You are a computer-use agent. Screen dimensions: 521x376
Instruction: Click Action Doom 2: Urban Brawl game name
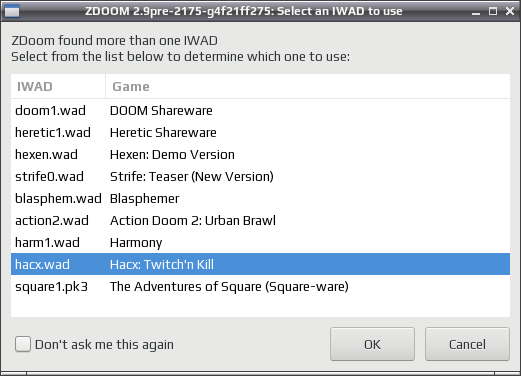[193, 220]
